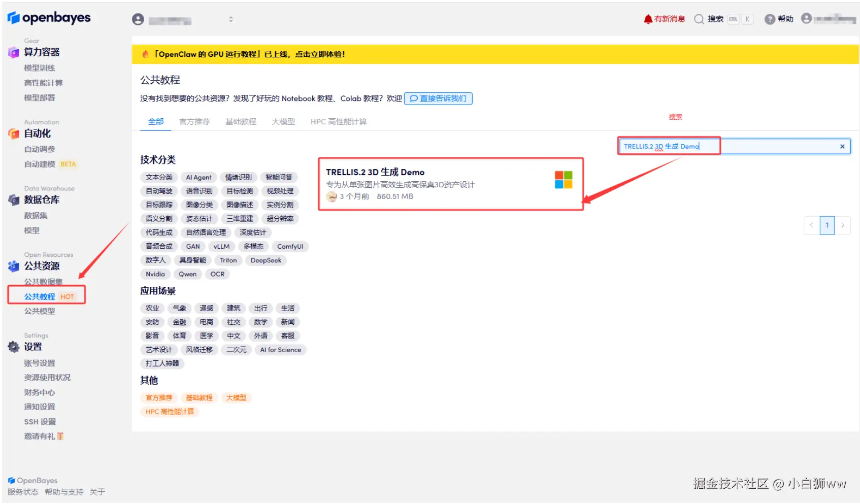Image resolution: width=860 pixels, height=504 pixels.
Task: Open the 服务状态 footer link
Action: (23, 492)
